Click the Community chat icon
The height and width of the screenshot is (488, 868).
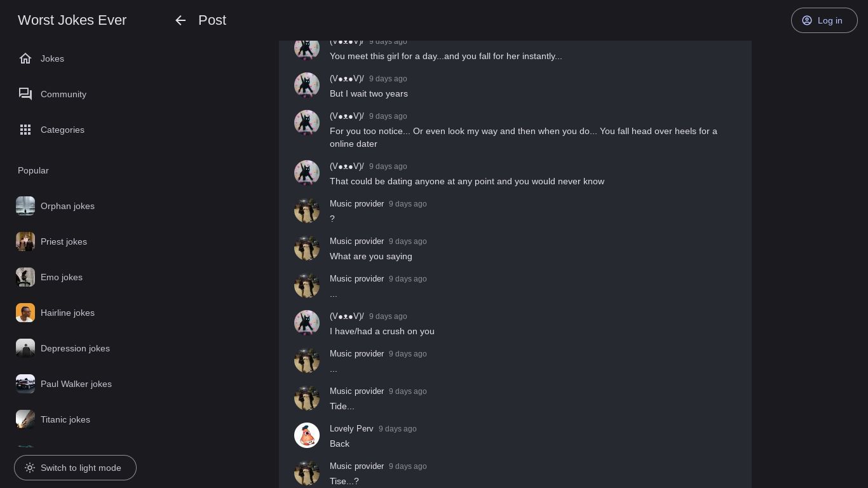[25, 94]
